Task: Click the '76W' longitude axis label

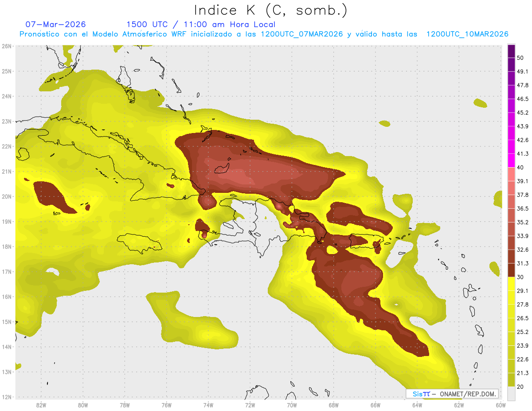Action: coord(166,405)
